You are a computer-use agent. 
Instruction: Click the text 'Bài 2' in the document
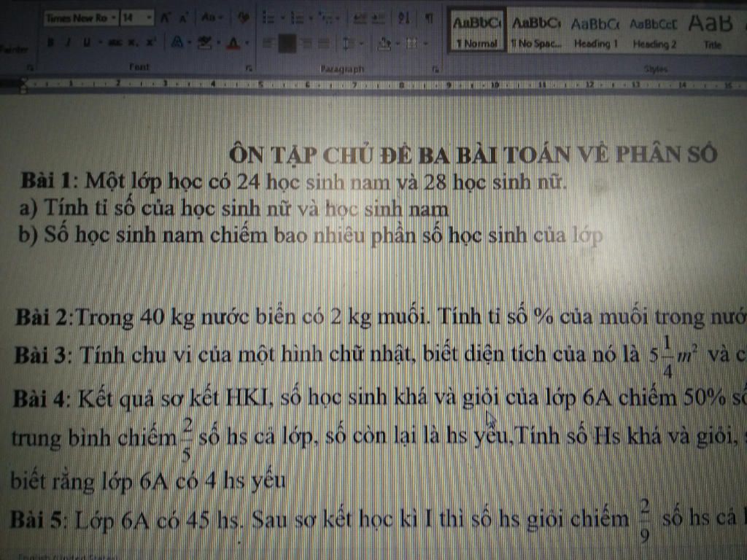coord(42,317)
